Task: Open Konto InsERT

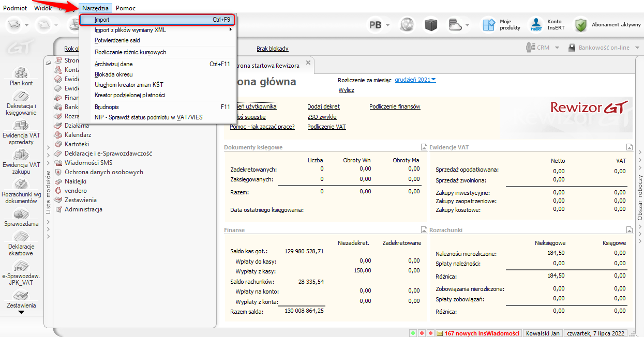Action: (x=547, y=24)
